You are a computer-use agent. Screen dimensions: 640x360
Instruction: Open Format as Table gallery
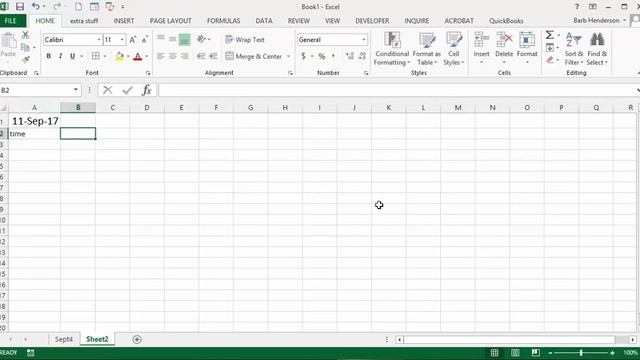(x=427, y=49)
